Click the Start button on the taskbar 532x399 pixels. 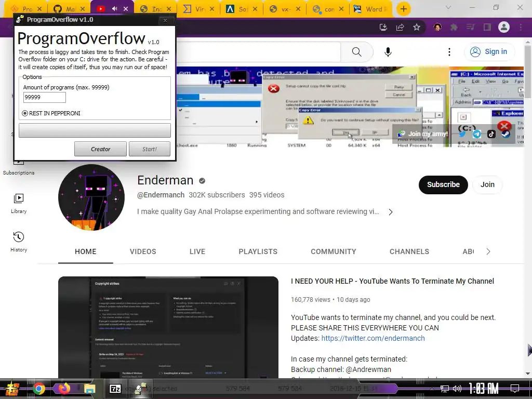click(x=12, y=389)
